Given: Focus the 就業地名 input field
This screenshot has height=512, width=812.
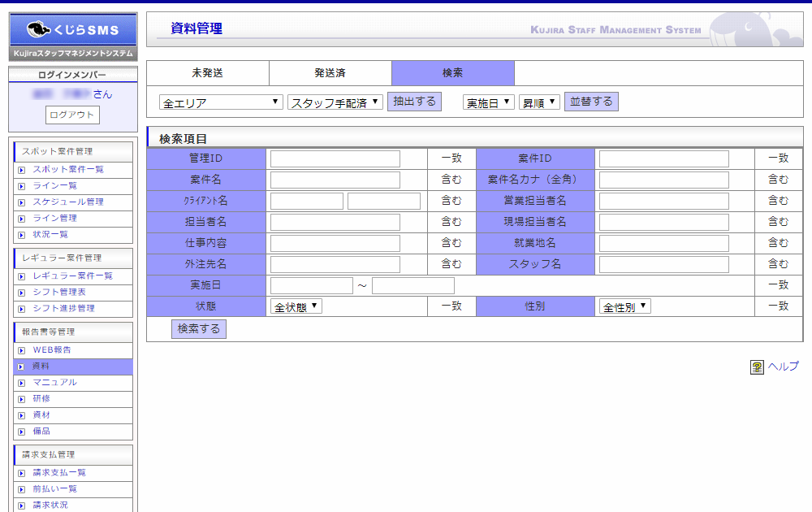Looking at the screenshot, I should click(664, 244).
